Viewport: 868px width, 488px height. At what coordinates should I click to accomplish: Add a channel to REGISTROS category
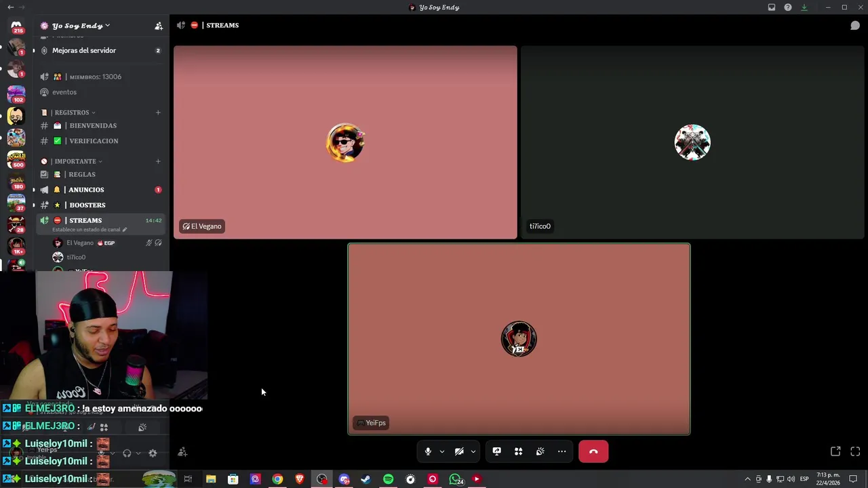click(x=158, y=113)
